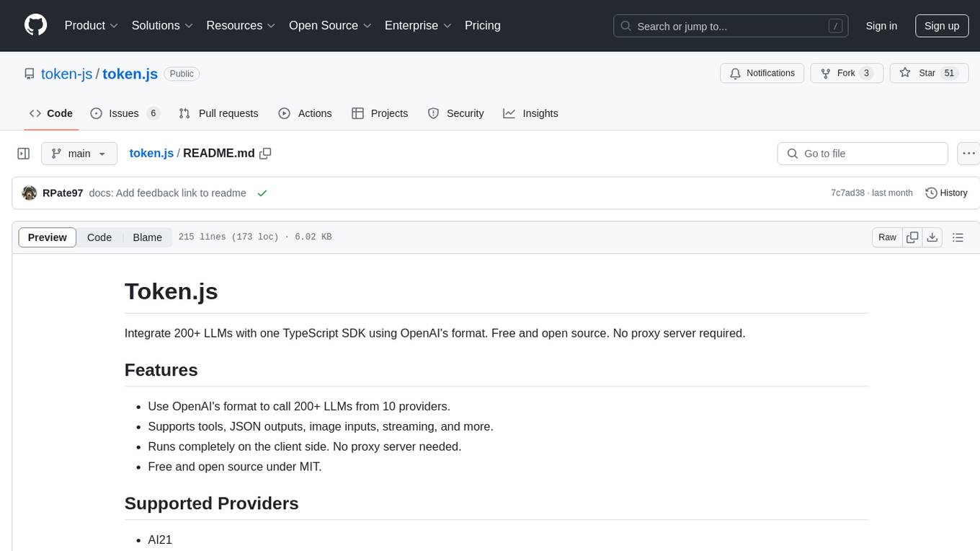Select the Preview view
The width and height of the screenshot is (980, 551).
[48, 237]
